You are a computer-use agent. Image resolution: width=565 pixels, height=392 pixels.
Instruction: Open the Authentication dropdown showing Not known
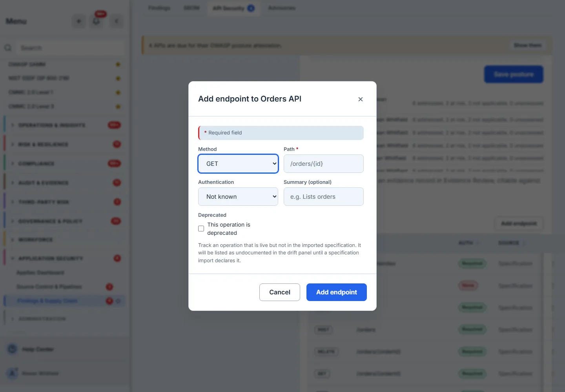click(x=238, y=196)
